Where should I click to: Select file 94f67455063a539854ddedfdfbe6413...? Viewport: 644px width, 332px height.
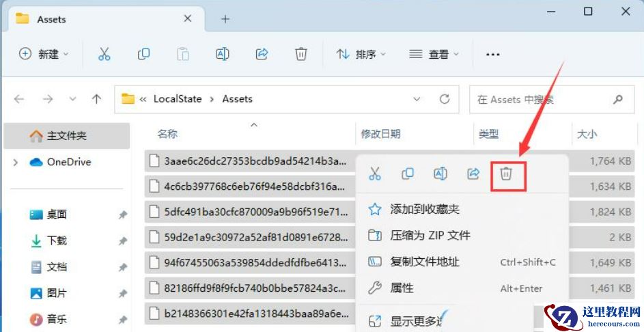(250, 262)
